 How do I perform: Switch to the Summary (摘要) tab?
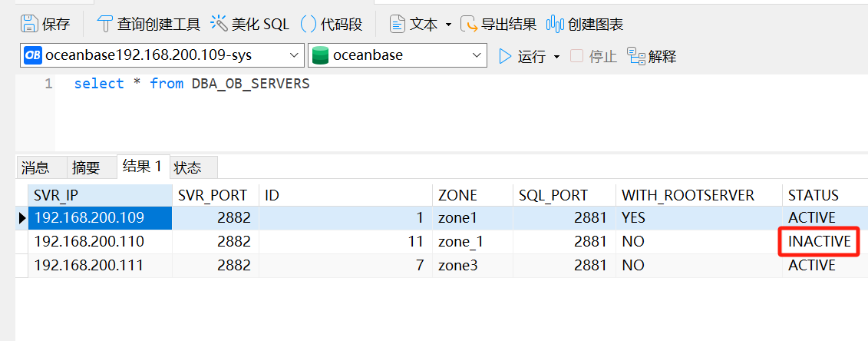click(x=86, y=167)
